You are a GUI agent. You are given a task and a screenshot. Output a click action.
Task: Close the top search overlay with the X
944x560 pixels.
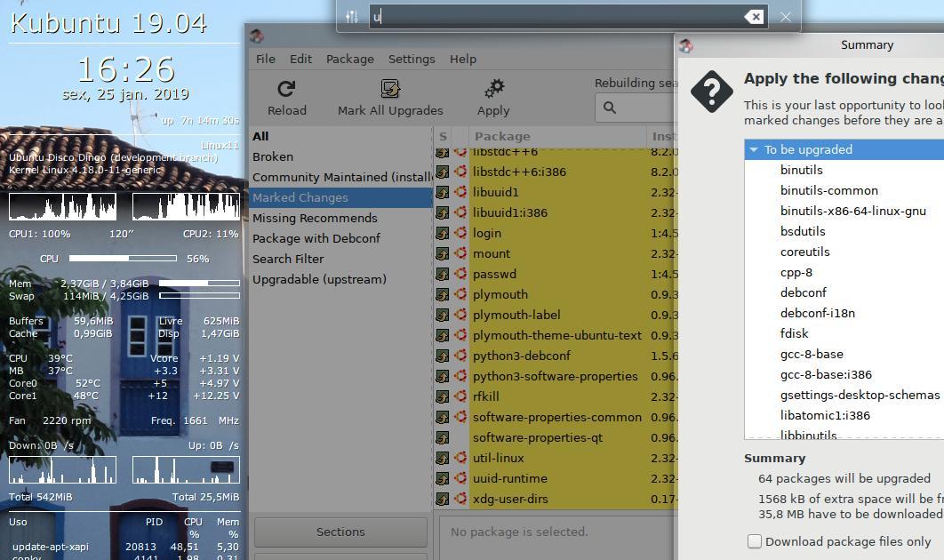(x=786, y=17)
